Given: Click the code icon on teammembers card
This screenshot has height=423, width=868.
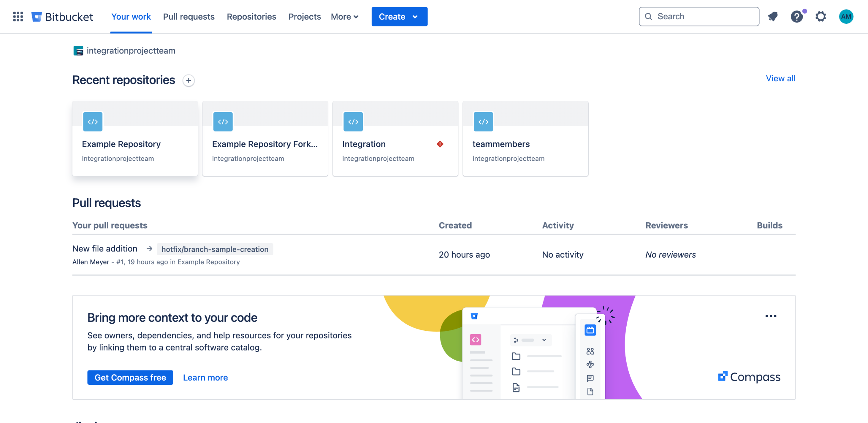Looking at the screenshot, I should [483, 122].
